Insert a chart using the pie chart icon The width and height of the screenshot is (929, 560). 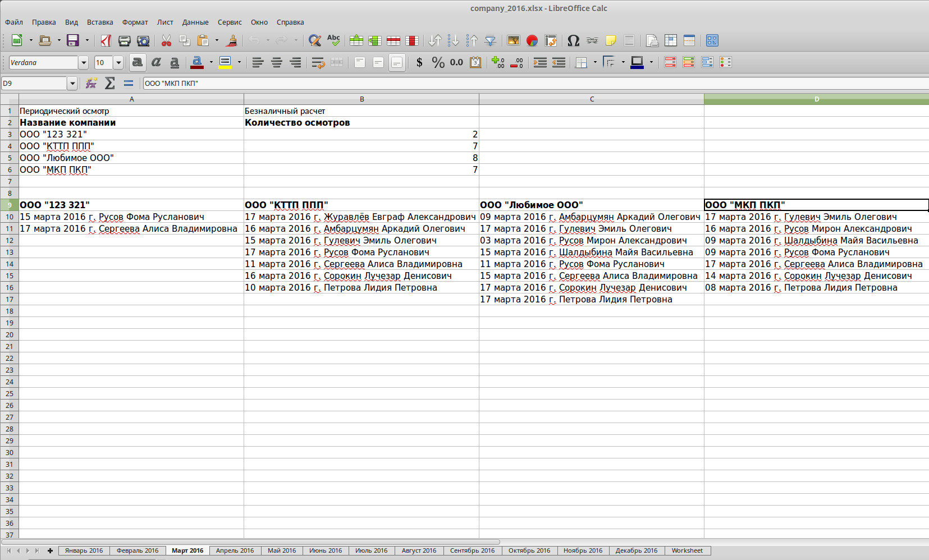(x=532, y=40)
